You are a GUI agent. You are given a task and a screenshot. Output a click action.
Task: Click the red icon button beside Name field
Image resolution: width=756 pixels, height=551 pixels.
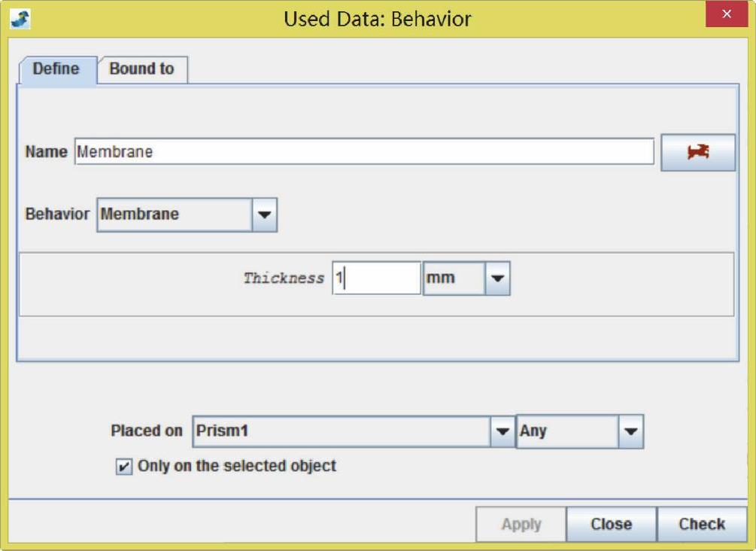697,152
